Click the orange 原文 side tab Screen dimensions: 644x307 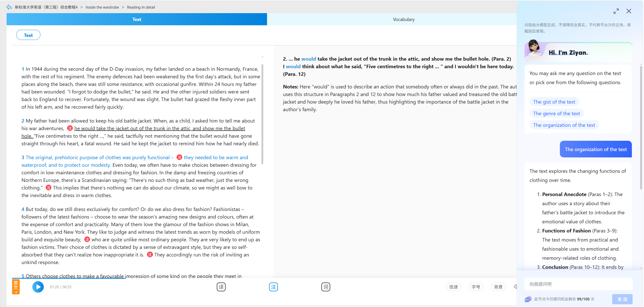click(x=16, y=287)
